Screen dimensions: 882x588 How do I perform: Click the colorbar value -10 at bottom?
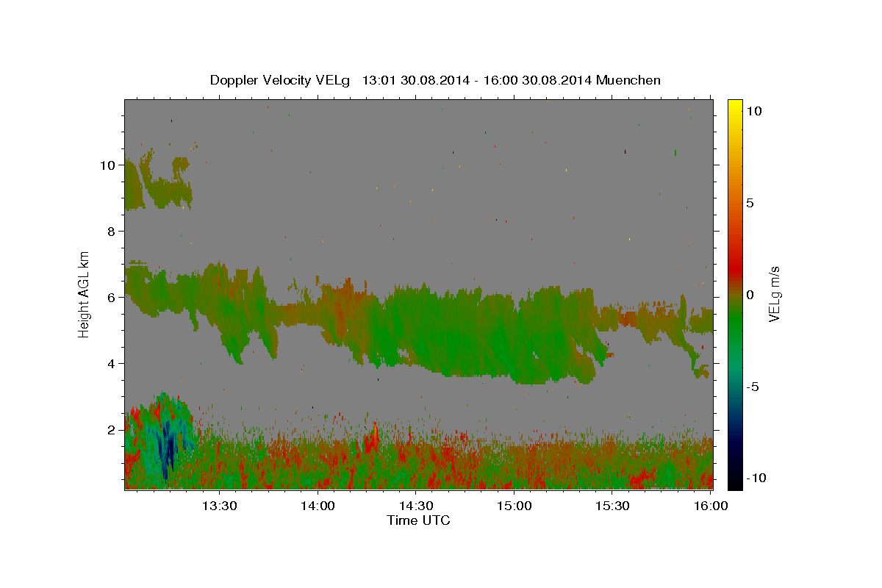pyautogui.click(x=756, y=478)
